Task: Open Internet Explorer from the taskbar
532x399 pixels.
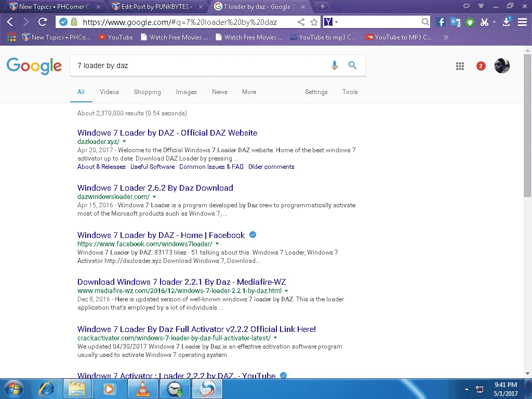Action: coord(46,389)
